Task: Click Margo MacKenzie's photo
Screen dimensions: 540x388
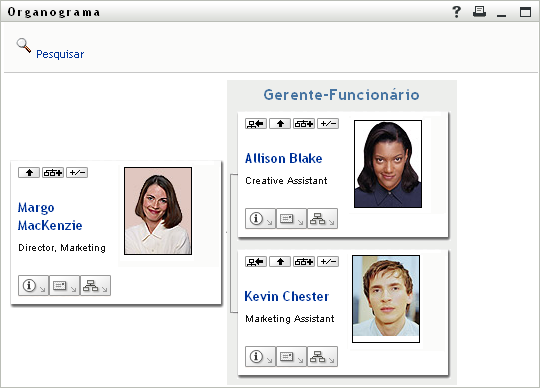Action: (158, 211)
